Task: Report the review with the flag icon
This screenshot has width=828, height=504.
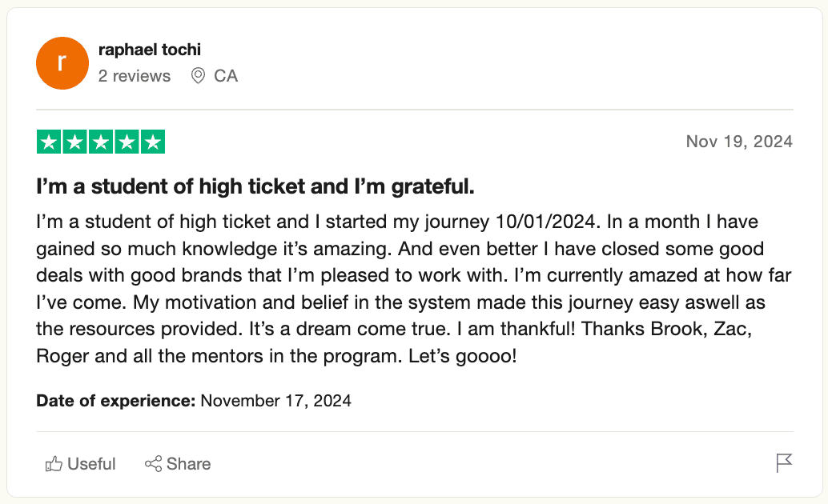Action: 784,463
